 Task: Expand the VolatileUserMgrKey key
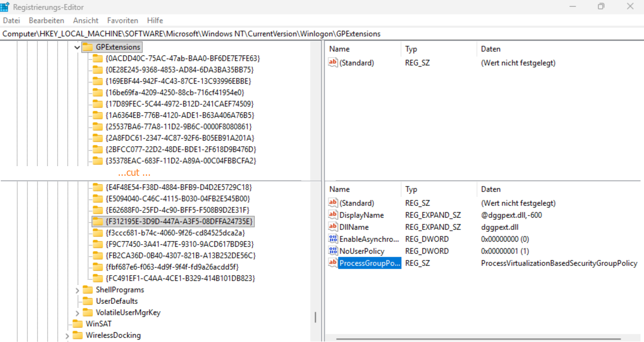pyautogui.click(x=77, y=313)
